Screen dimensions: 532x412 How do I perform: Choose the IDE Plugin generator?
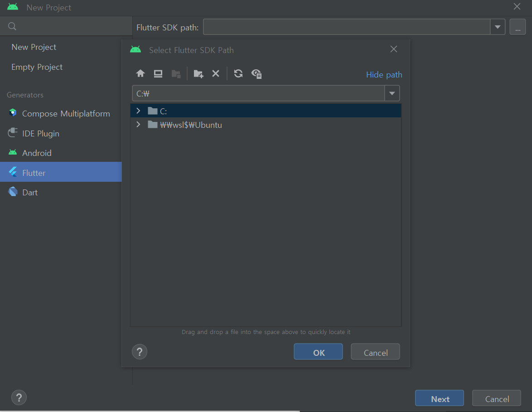(61, 133)
